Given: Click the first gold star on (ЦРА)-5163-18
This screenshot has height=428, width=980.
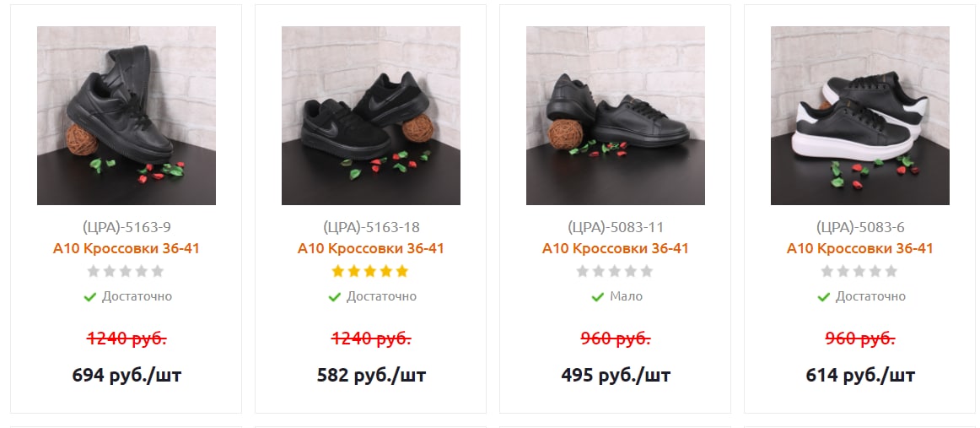Looking at the screenshot, I should click(338, 271).
